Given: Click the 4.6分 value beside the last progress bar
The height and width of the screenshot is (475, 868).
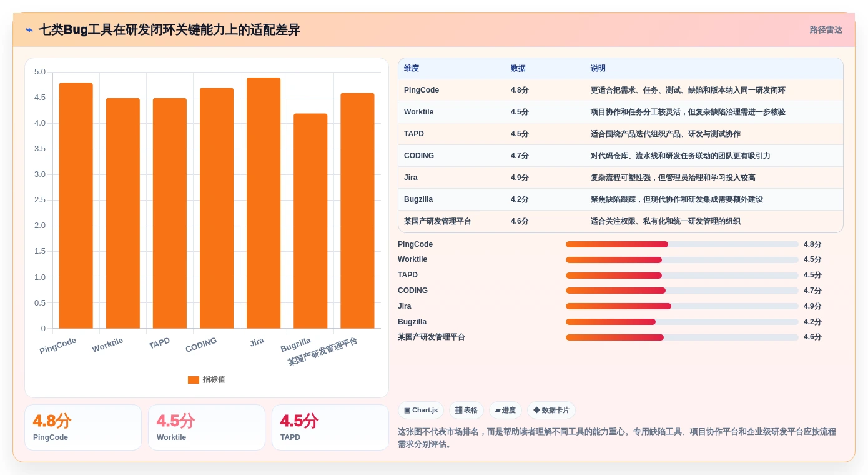Looking at the screenshot, I should tap(812, 337).
